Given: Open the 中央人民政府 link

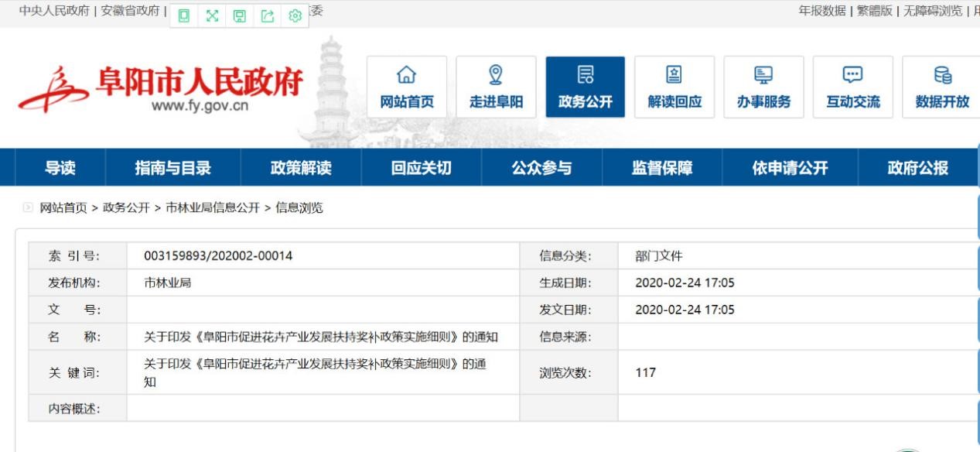Looking at the screenshot, I should click(x=48, y=12).
